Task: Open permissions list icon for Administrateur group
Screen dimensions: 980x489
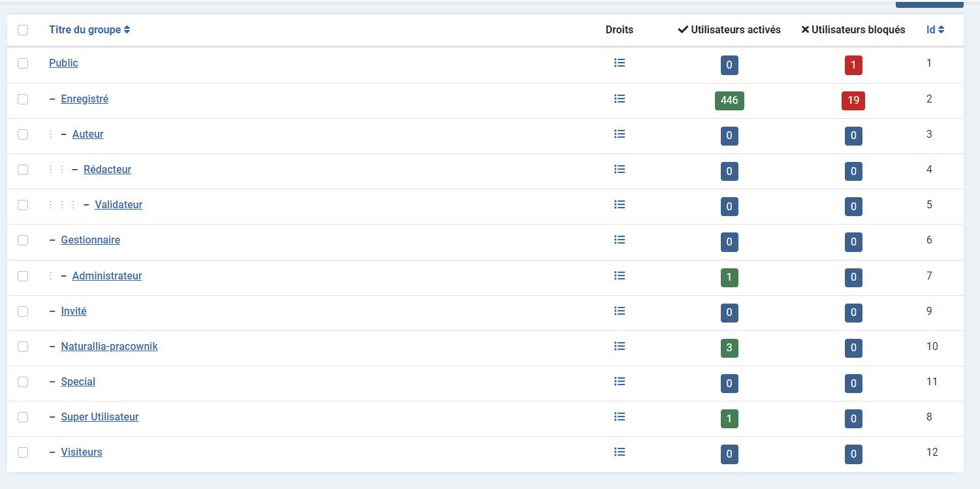Action: coord(620,276)
